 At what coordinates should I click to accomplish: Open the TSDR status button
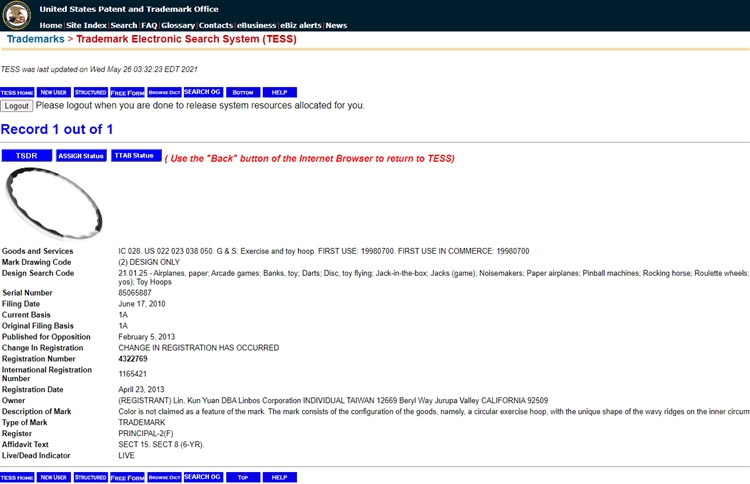pos(26,155)
